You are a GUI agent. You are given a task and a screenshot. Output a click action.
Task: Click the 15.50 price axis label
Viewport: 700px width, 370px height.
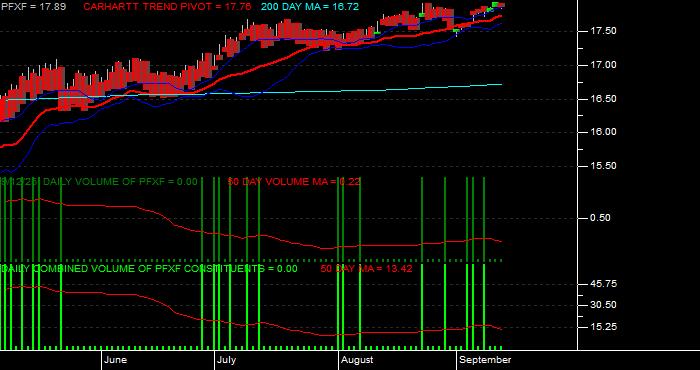[604, 166]
